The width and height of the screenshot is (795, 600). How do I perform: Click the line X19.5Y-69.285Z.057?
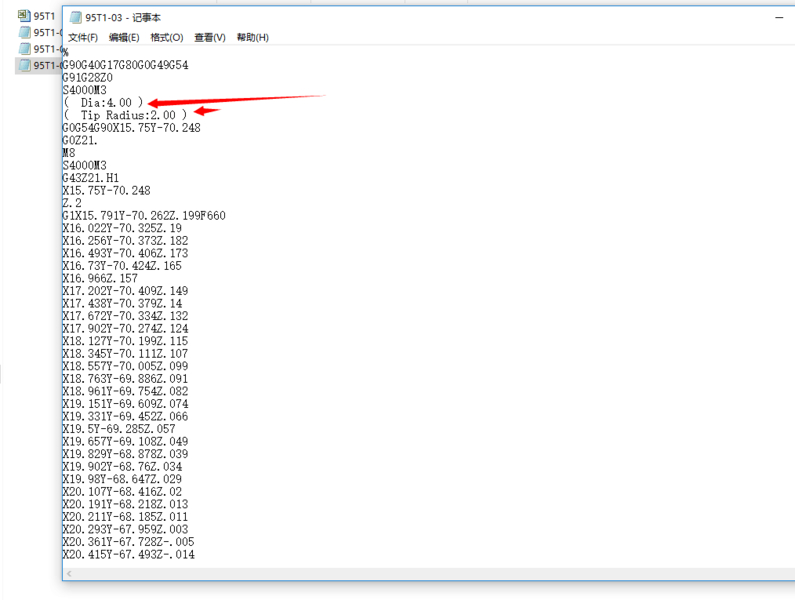pos(119,429)
